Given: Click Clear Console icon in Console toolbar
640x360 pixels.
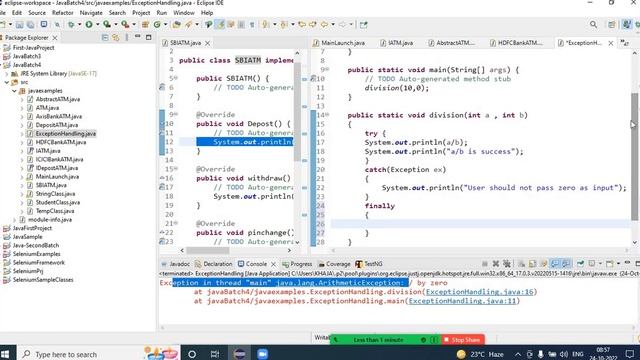Looking at the screenshot, I should 522,264.
